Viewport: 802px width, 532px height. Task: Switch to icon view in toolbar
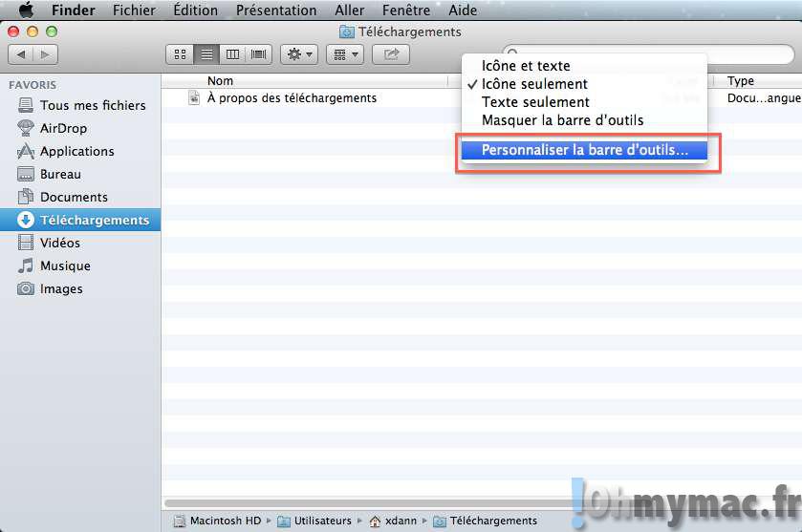click(x=179, y=54)
